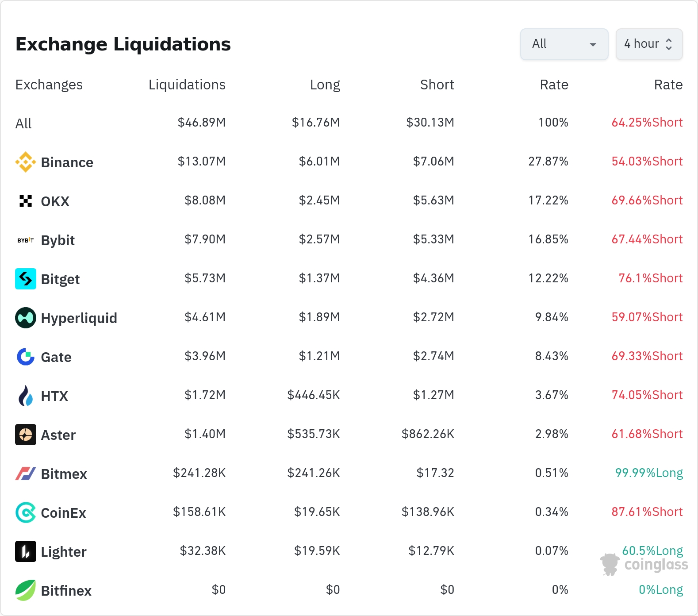Image resolution: width=698 pixels, height=616 pixels.
Task: Sort by the Short column header
Action: 437,85
